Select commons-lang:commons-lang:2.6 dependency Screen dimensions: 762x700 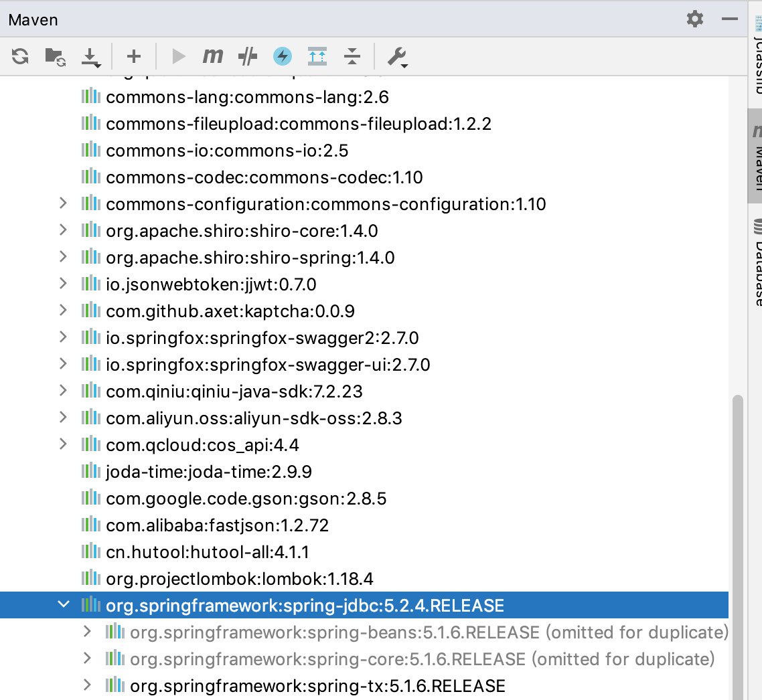(x=247, y=97)
